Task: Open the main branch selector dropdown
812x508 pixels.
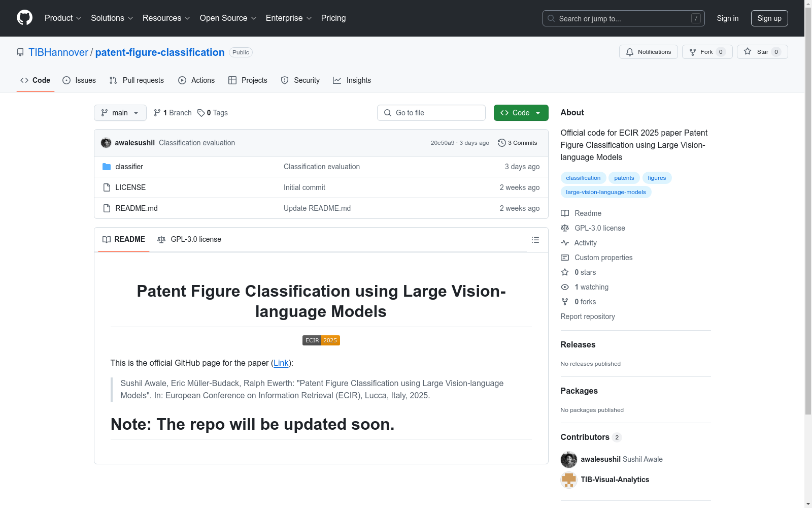Action: [x=120, y=113]
